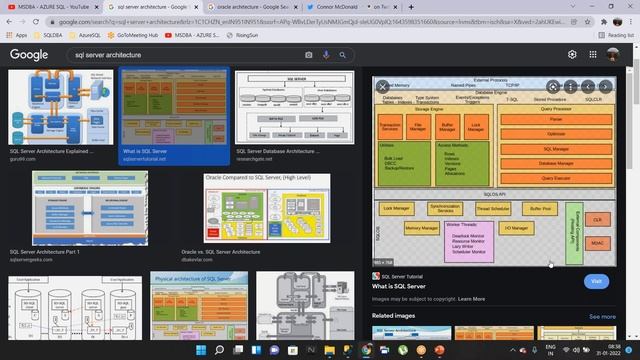This screenshot has width=640, height=360.
Task: Click See more related images
Action: (x=602, y=317)
